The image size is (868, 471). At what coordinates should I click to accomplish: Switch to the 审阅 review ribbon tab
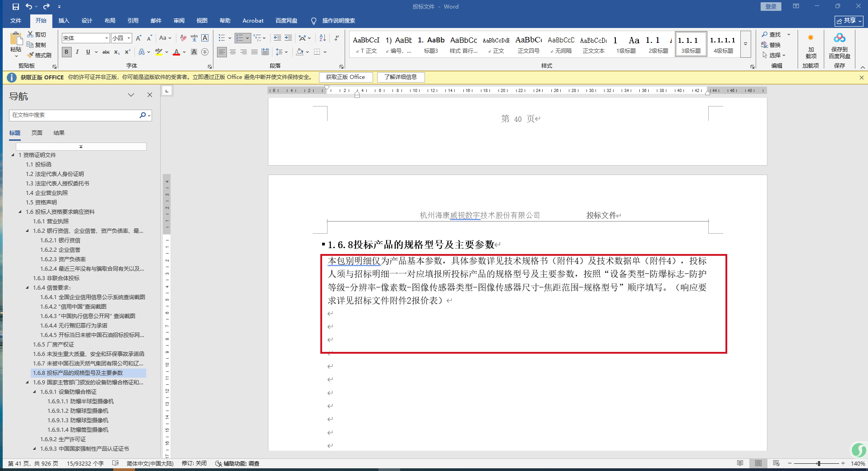coord(179,21)
